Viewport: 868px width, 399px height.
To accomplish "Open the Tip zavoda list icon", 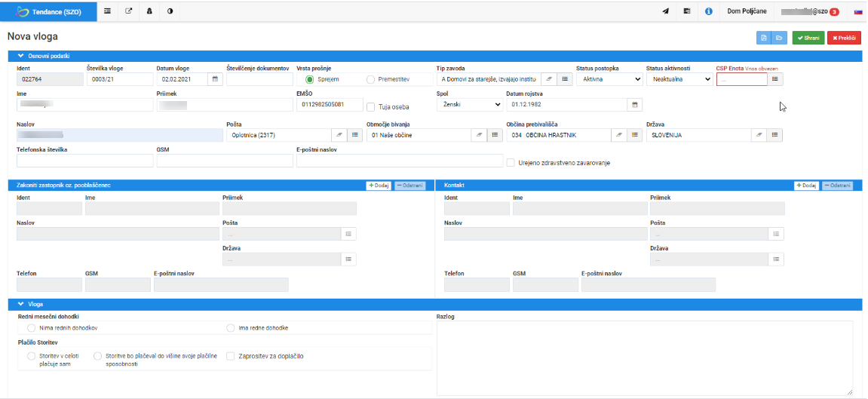I will click(565, 79).
